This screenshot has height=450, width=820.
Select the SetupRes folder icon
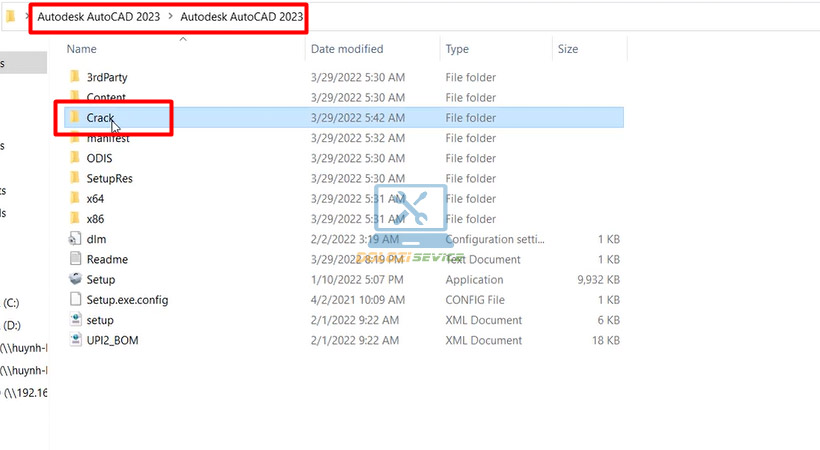[75, 178]
